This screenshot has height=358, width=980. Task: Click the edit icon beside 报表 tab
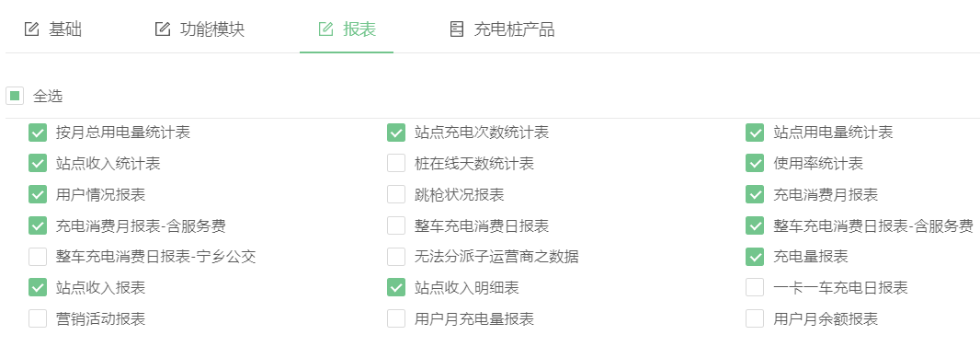coord(325,29)
